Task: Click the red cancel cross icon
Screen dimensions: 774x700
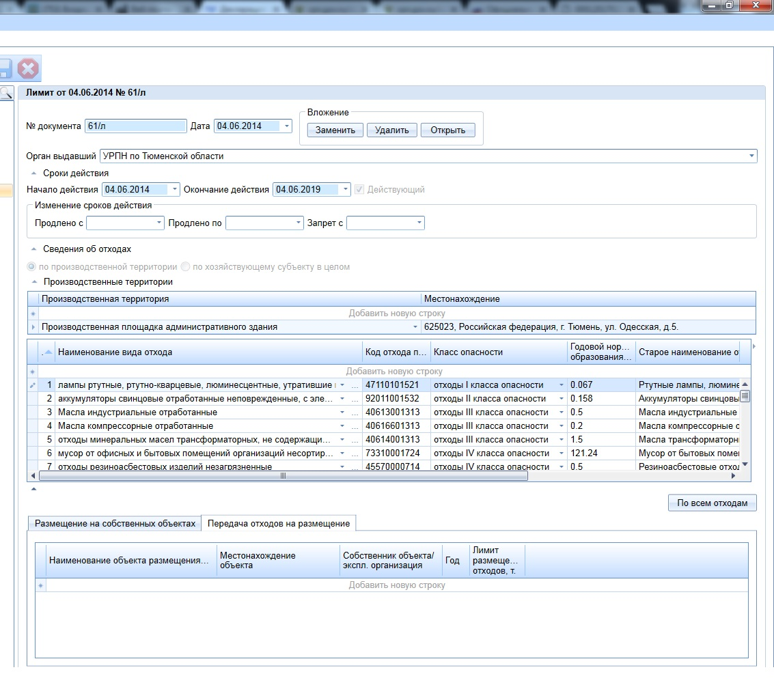Action: click(29, 69)
